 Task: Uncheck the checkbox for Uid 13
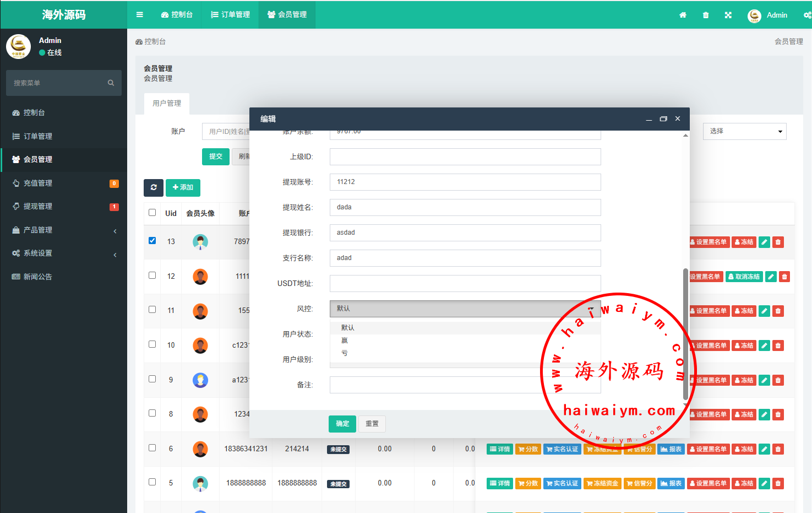tap(152, 241)
